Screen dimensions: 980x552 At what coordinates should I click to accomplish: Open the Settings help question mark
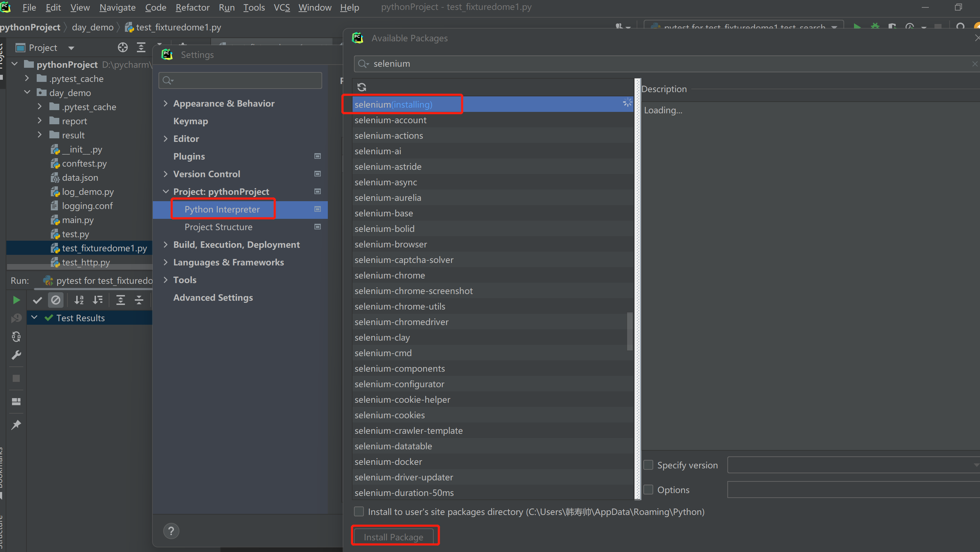pyautogui.click(x=171, y=531)
